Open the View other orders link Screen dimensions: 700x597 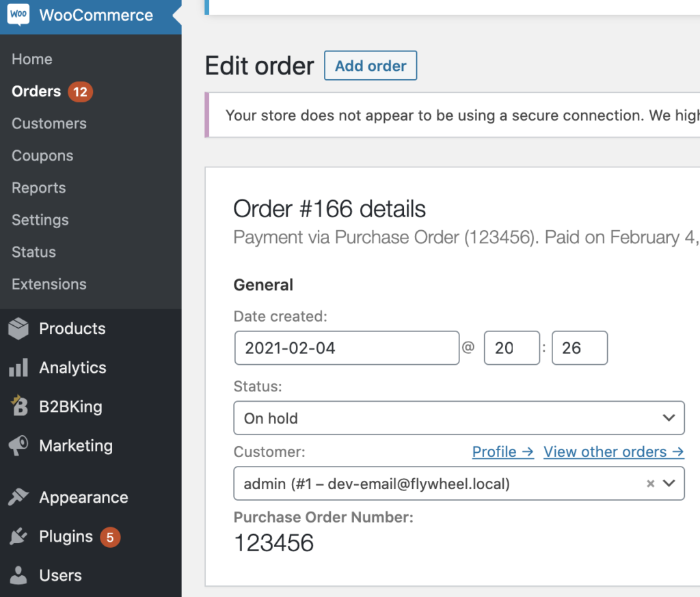614,452
